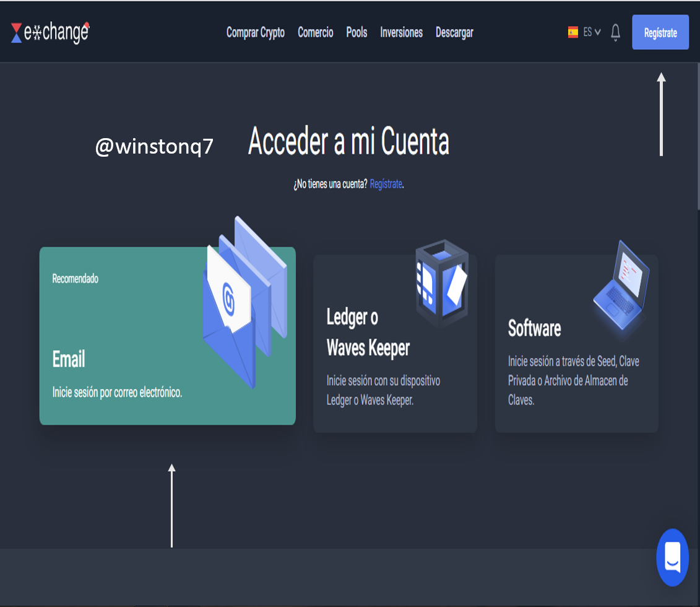Click 'Inicie sesión por correo electrónico.' text
The width and height of the screenshot is (700, 607).
(117, 393)
